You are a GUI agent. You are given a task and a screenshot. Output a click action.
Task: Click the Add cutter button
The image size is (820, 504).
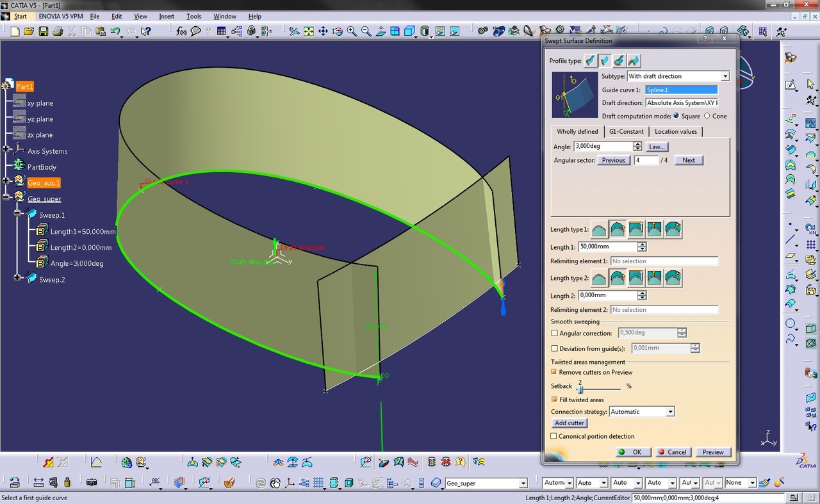[x=570, y=423]
